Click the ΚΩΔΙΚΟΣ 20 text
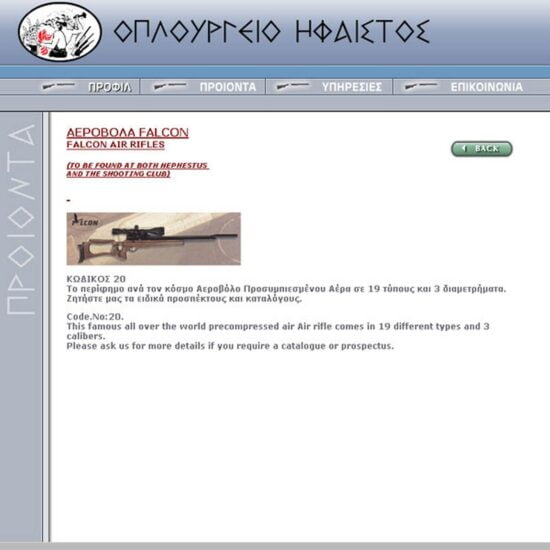 96,279
